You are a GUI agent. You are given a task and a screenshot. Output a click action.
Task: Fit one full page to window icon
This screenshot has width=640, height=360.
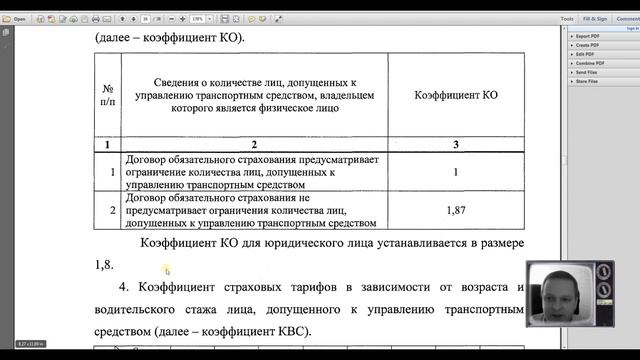point(236,19)
